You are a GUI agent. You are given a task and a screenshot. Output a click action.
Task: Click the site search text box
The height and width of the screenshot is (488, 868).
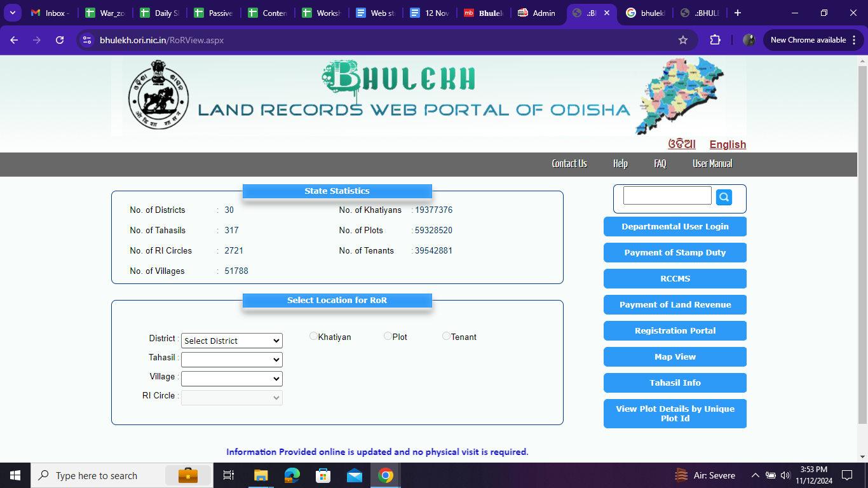point(667,196)
